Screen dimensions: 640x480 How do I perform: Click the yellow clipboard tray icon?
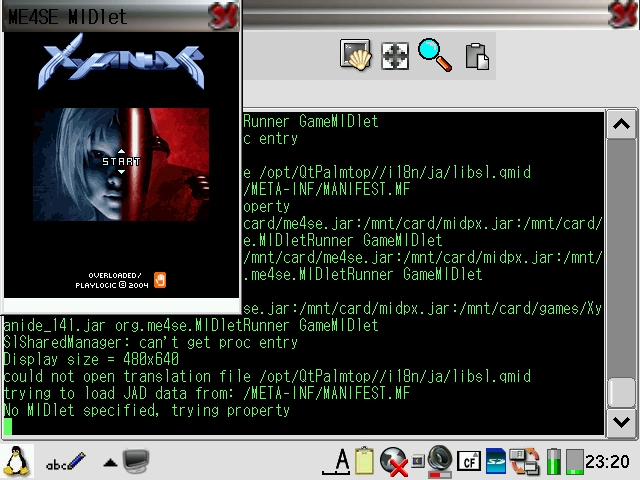(365, 461)
